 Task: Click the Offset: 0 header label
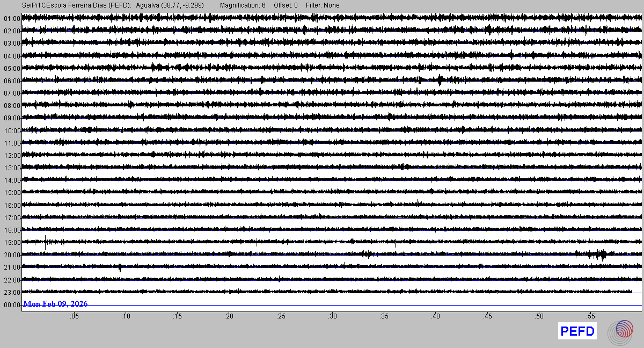[286, 5]
